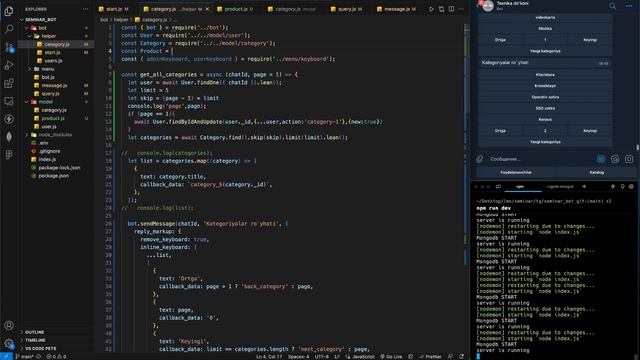Click the Katalog keyboard button in Telegram

[x=596, y=172]
